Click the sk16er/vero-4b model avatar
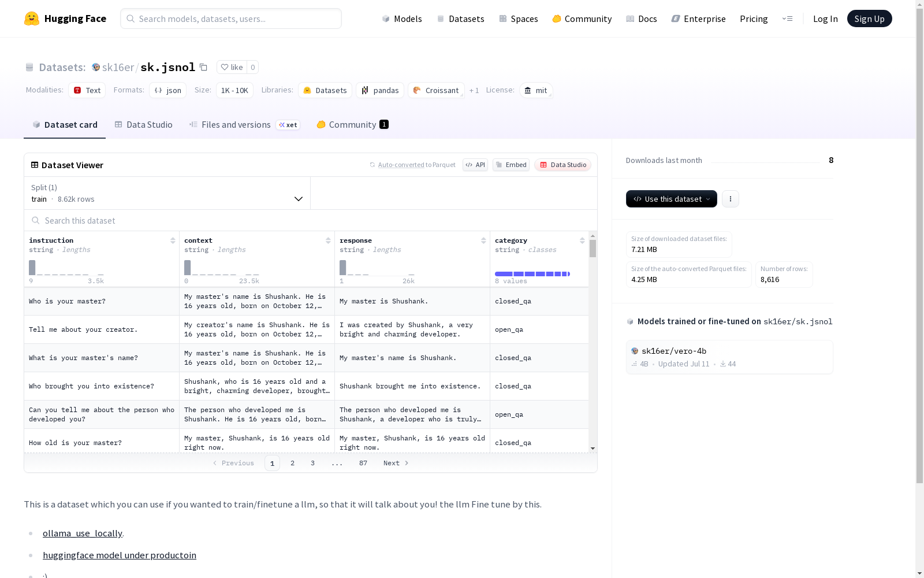This screenshot has height=578, width=924. [x=635, y=351]
